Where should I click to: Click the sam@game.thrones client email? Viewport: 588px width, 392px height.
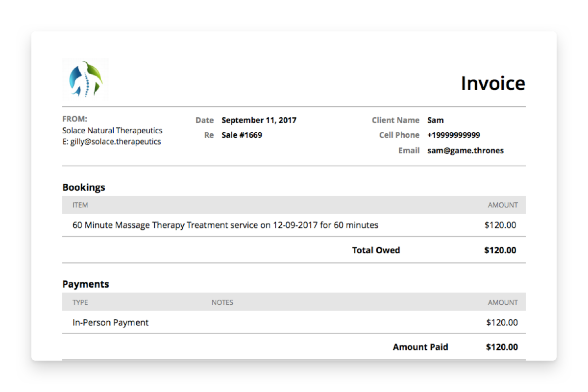[x=465, y=150]
